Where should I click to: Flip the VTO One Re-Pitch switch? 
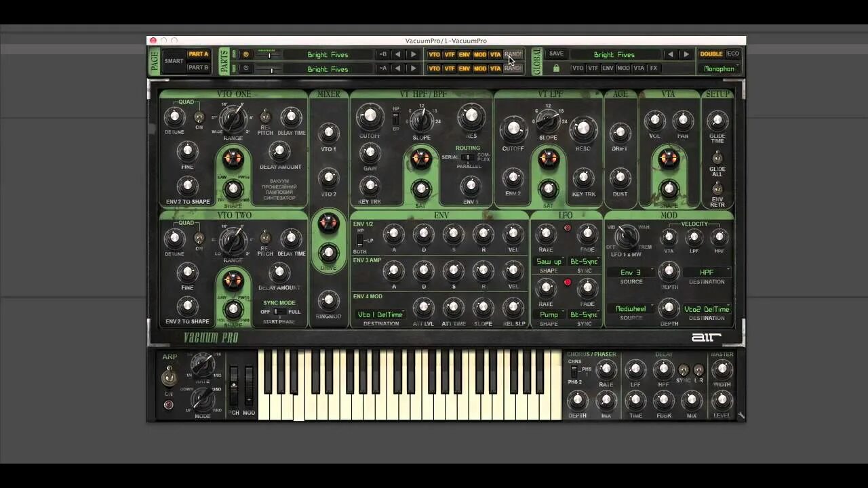(265, 117)
